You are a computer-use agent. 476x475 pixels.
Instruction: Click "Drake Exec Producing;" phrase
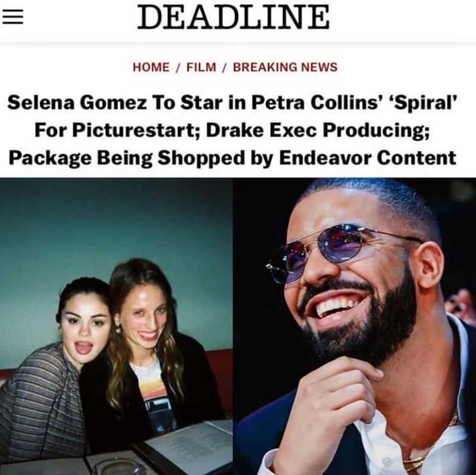coord(318,131)
